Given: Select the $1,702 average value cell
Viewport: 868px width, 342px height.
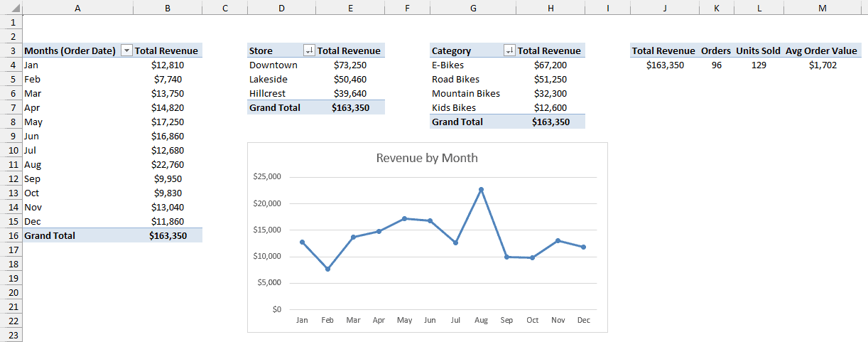Looking at the screenshot, I should (822, 65).
